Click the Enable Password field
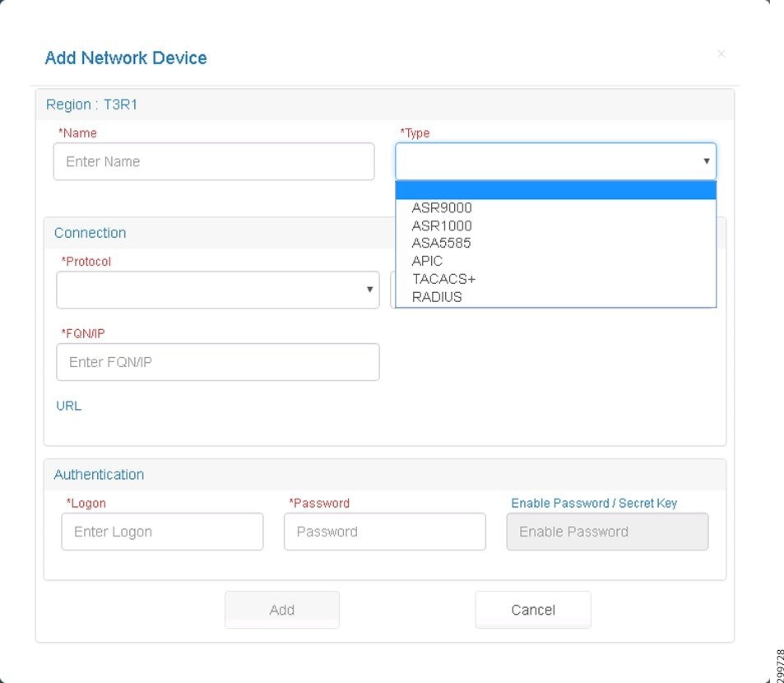 pos(607,532)
